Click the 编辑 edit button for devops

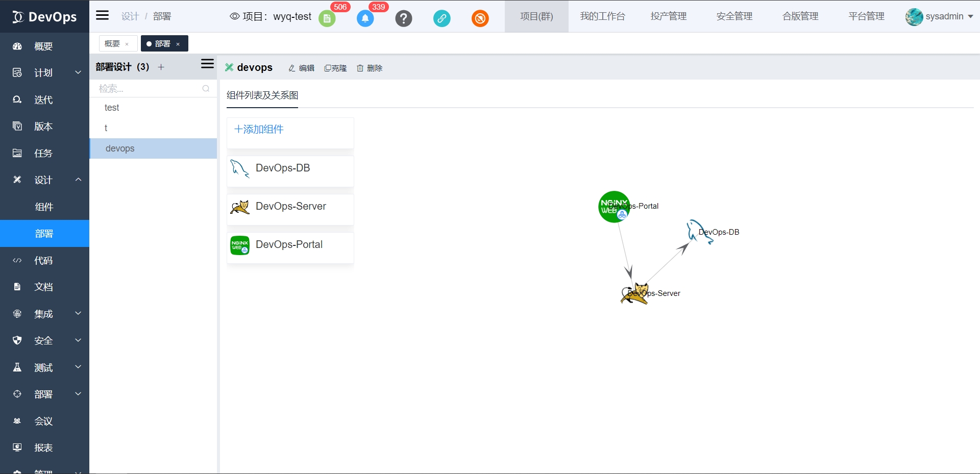(x=302, y=68)
